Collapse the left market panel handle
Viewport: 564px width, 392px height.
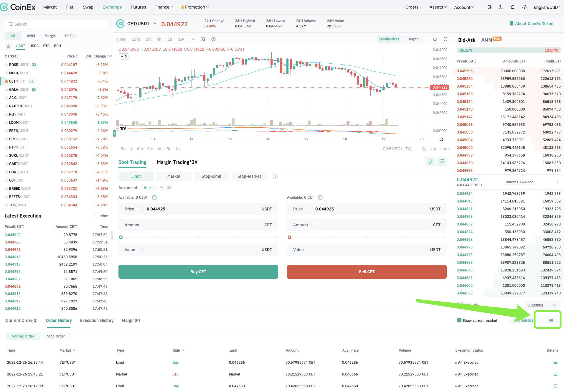[114, 134]
